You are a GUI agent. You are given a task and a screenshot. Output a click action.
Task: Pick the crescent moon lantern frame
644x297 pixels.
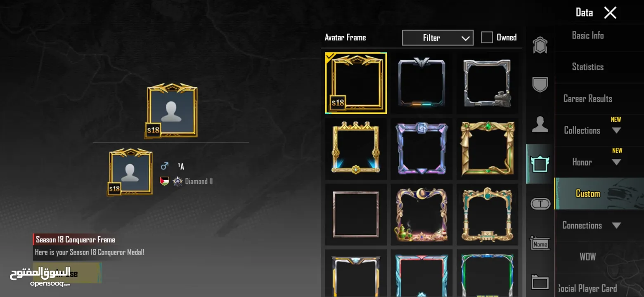coord(421,214)
